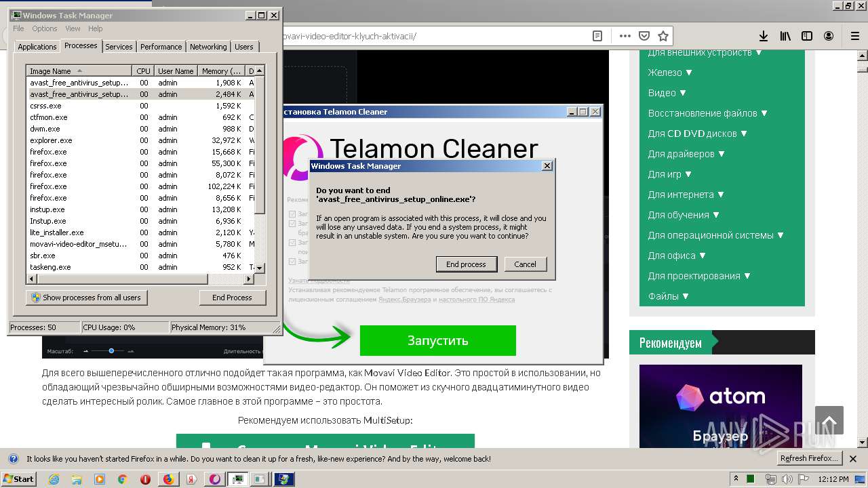
Task: Switch to Services tab
Action: [x=119, y=47]
